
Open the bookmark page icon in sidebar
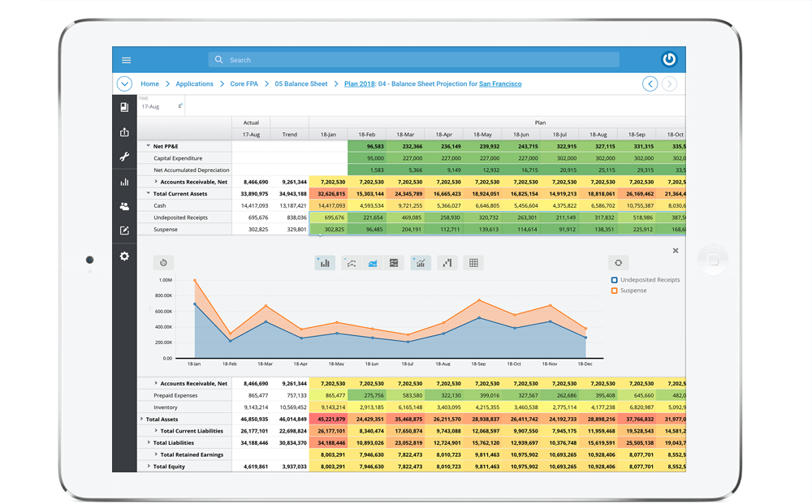click(124, 107)
